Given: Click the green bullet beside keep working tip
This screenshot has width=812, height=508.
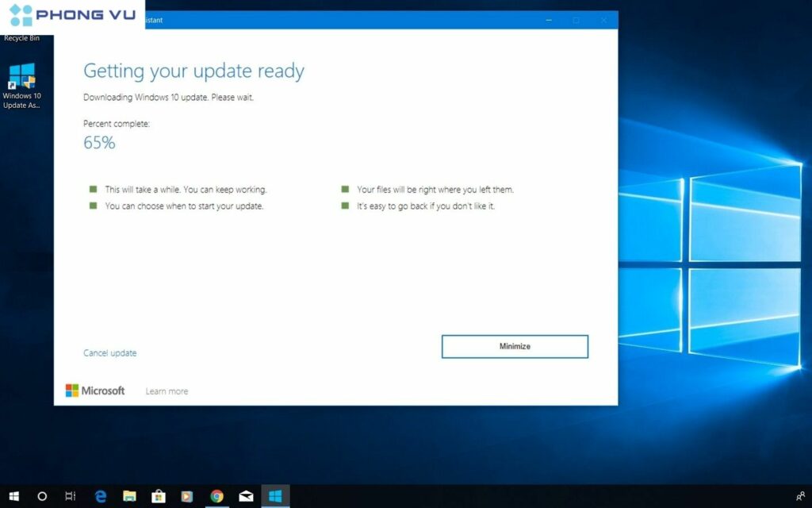Looking at the screenshot, I should tap(94, 189).
